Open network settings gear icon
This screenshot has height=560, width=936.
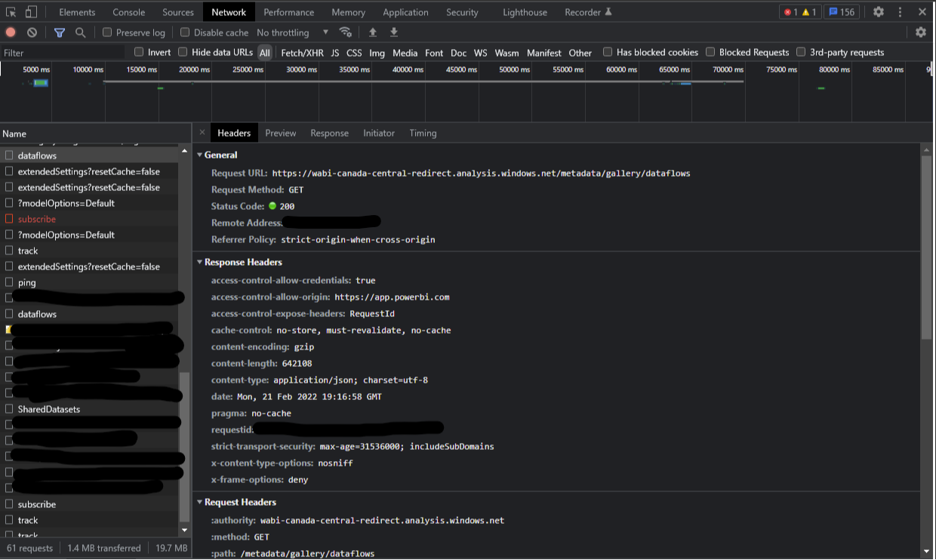pos(921,32)
